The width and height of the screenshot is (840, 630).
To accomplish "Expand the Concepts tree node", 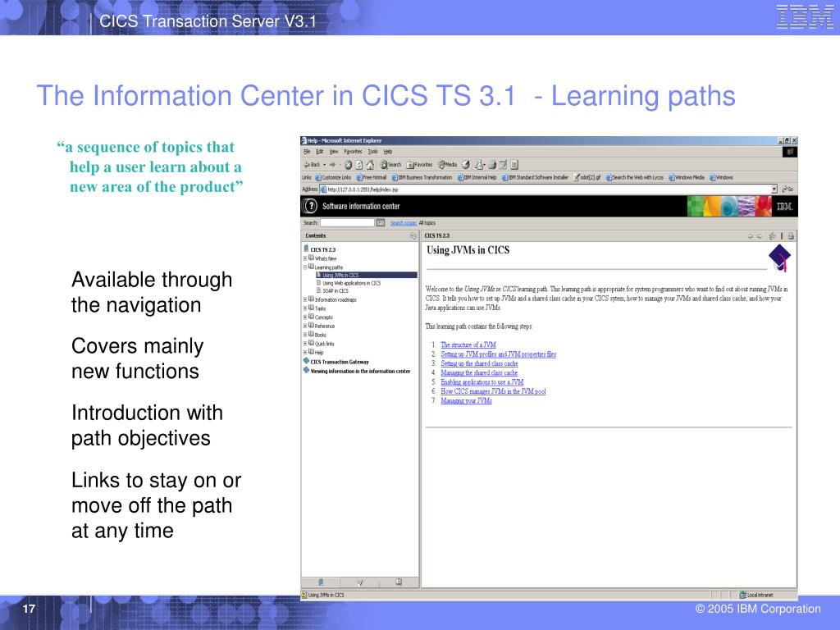I will pyautogui.click(x=305, y=317).
